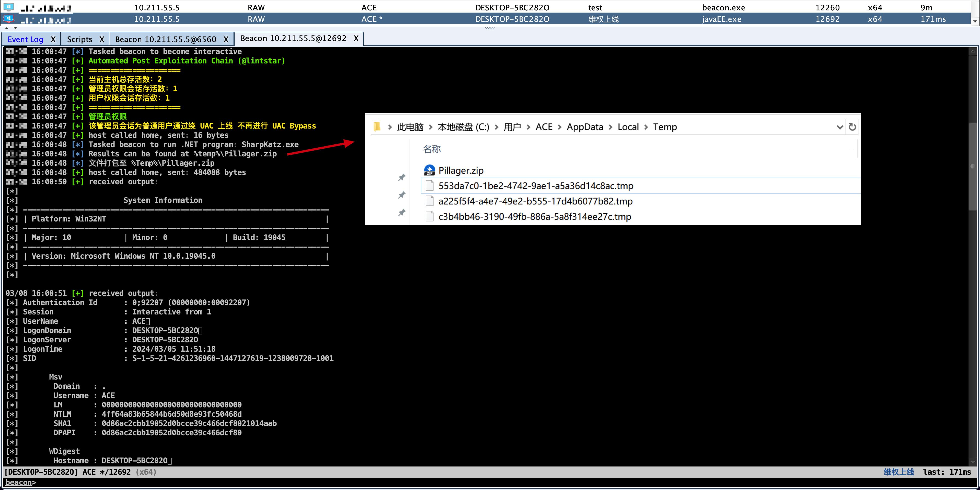Switch to Beacon 10.211.55.5@6560 tab
Screen dimensions: 980x490
point(165,39)
